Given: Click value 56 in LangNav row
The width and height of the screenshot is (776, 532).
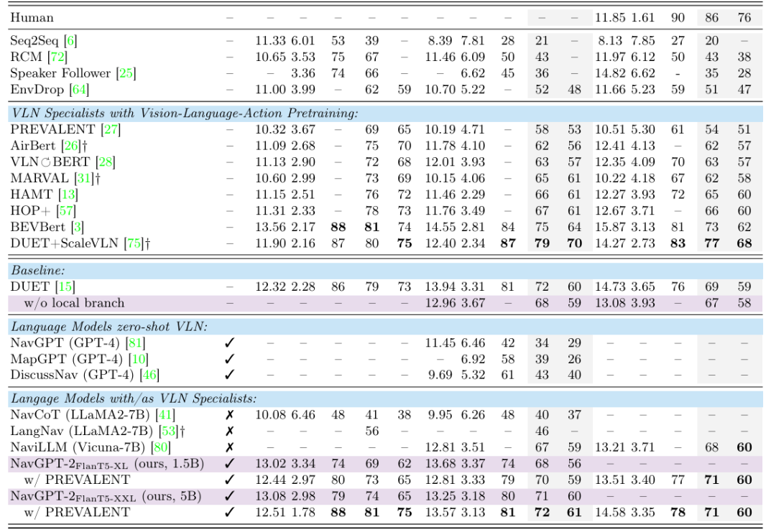Looking at the screenshot, I should point(371,431).
